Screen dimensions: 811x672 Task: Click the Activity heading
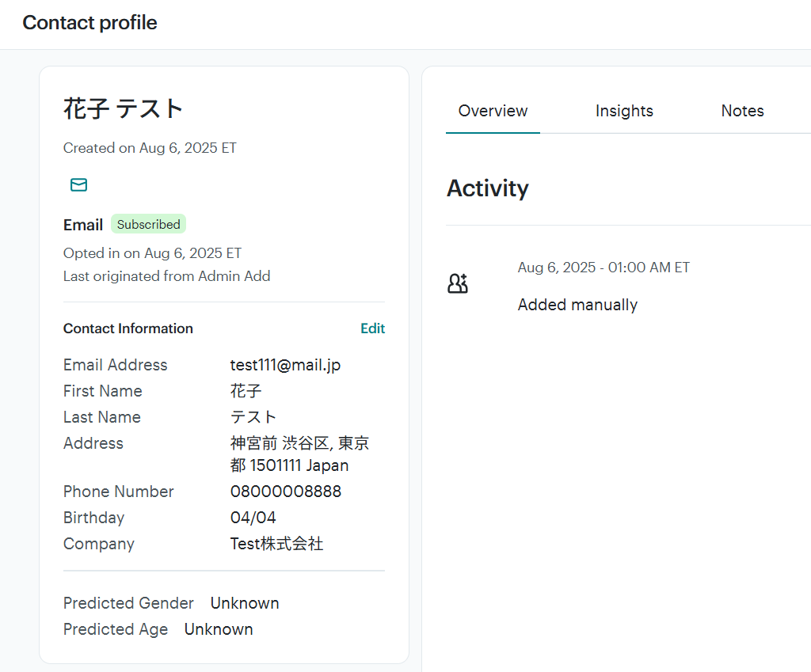tap(488, 188)
